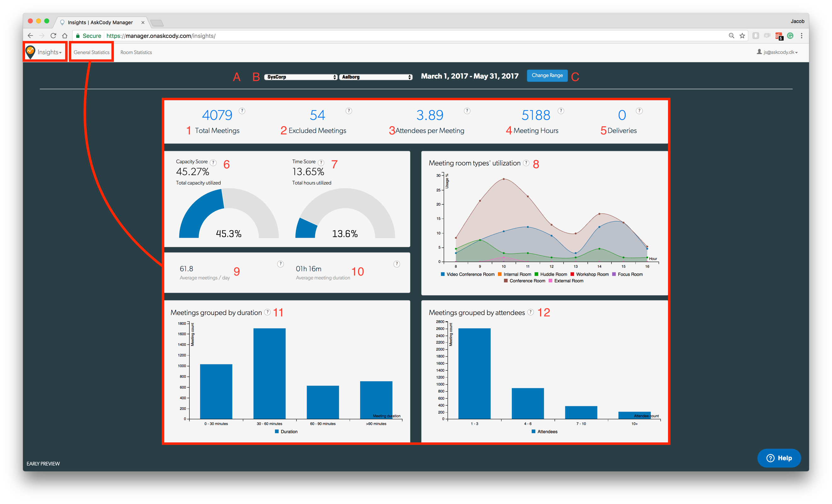Open the Aalborg location dropdown

click(375, 77)
